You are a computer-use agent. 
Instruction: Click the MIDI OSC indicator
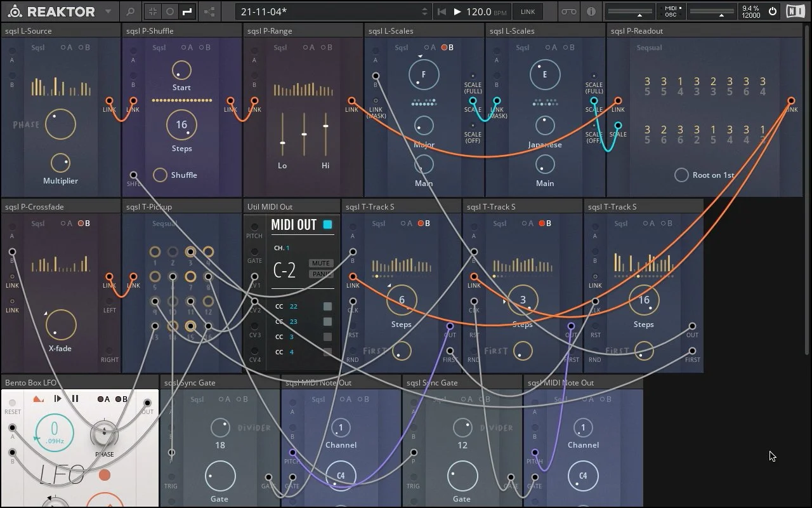[x=671, y=11]
